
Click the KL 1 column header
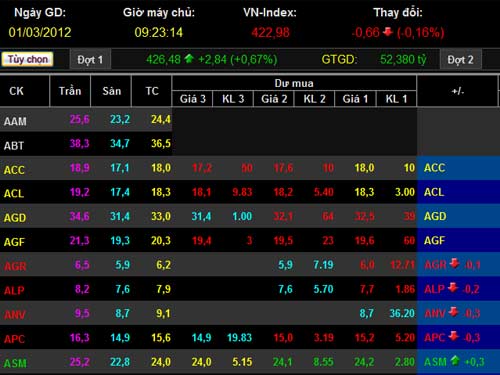[396, 99]
